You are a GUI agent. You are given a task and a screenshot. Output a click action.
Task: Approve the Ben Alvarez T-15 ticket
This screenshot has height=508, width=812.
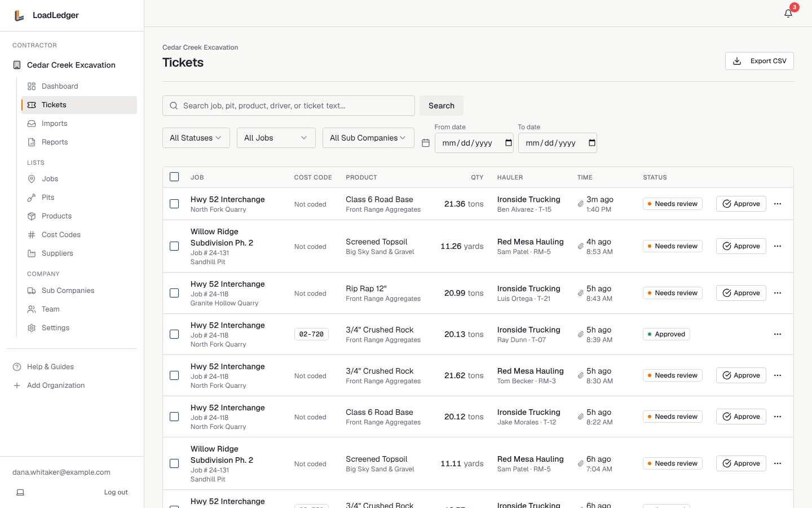741,204
